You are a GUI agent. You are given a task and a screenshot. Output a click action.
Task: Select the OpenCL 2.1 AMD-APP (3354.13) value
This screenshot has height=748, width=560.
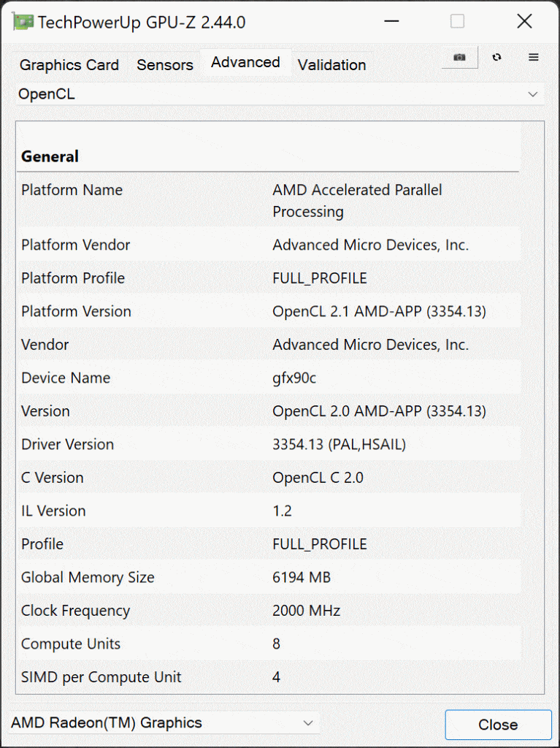(379, 311)
